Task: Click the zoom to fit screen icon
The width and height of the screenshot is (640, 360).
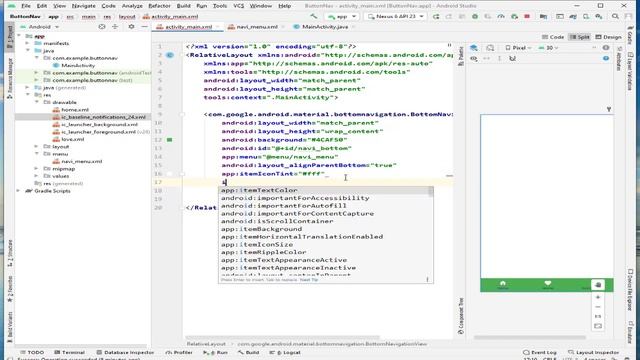Action: tap(598, 326)
